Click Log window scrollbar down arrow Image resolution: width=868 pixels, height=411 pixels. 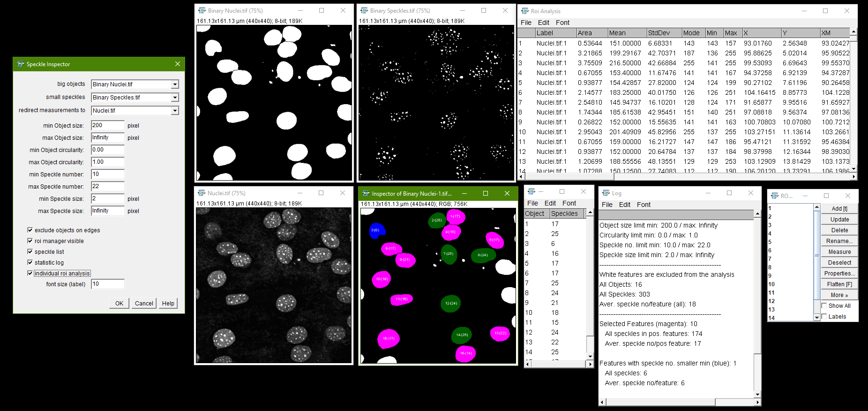coord(757,395)
